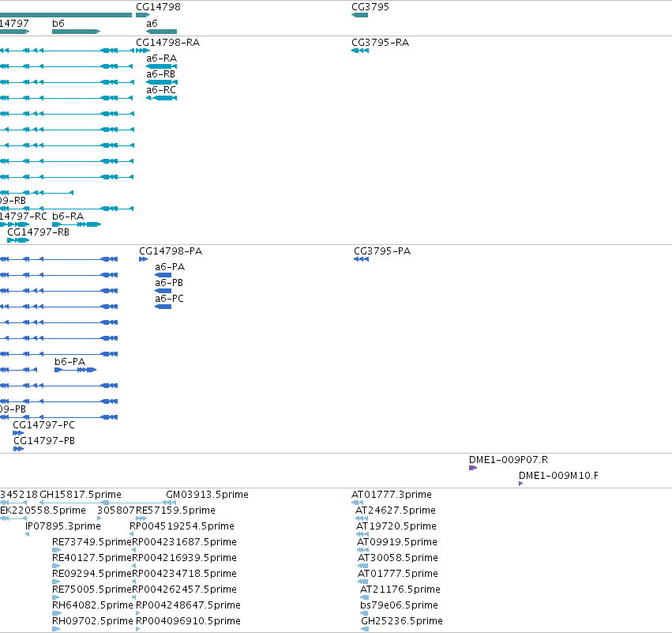The image size is (672, 633).
Task: Select the AT01777.5prime EST label
Action: click(398, 574)
